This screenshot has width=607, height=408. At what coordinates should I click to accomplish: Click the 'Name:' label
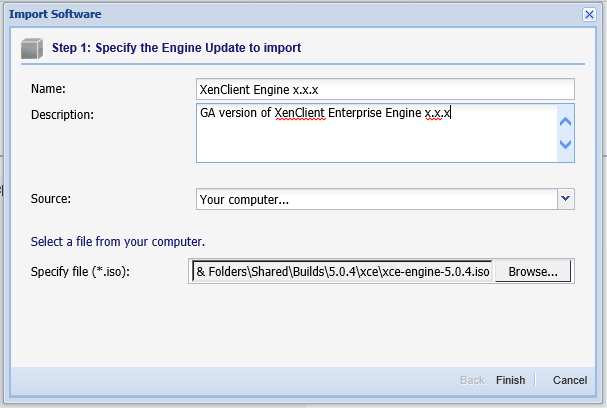(48, 89)
